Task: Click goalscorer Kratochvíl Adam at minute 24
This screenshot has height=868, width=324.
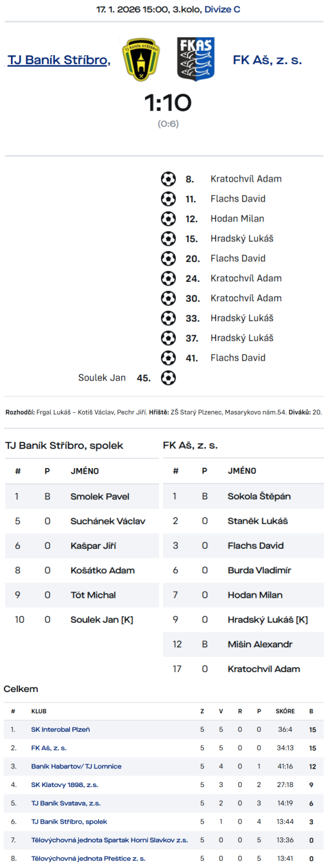Action: click(246, 279)
